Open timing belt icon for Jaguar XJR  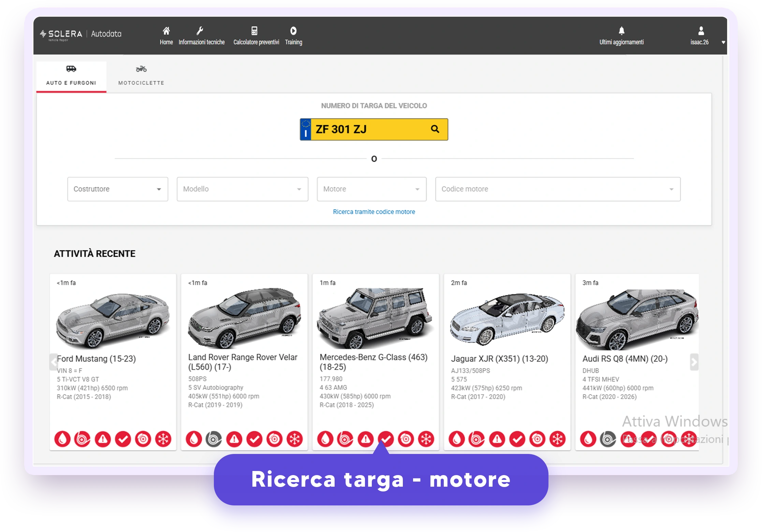click(477, 439)
